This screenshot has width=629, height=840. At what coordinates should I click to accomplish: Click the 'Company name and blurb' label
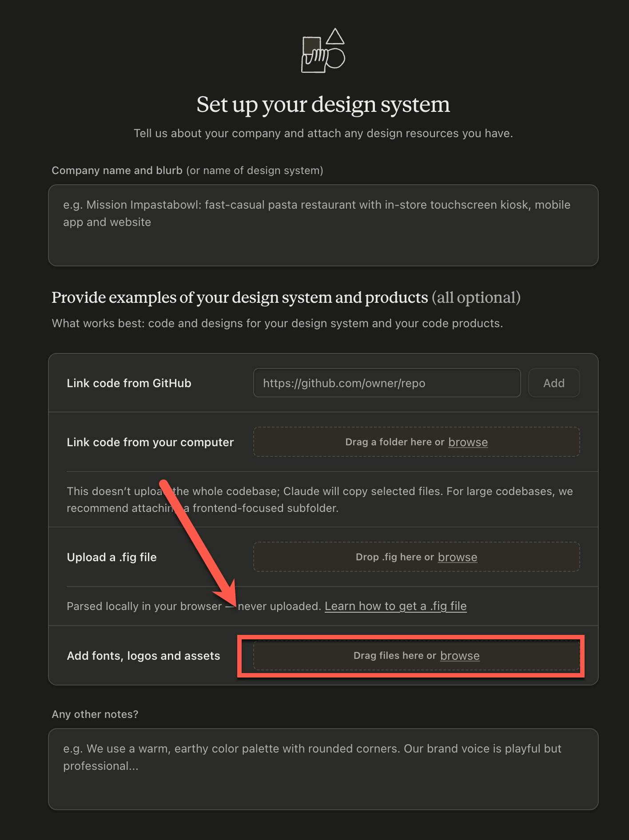[x=117, y=170]
